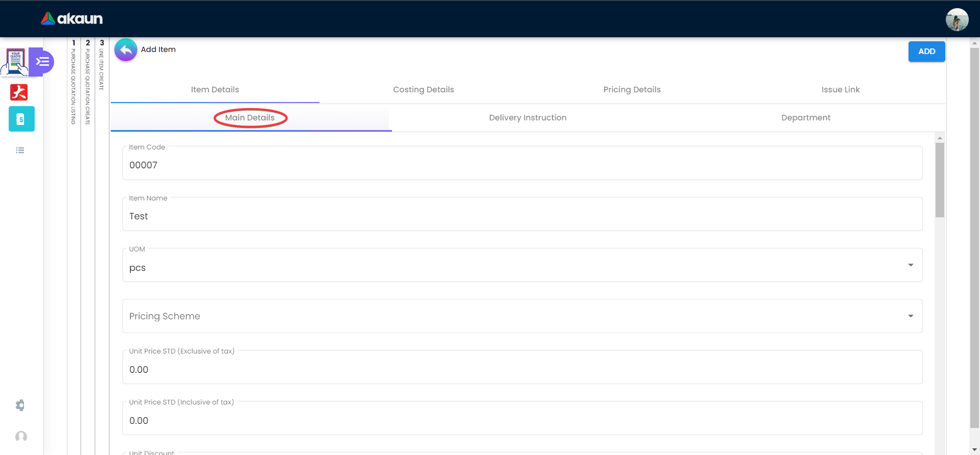Image resolution: width=980 pixels, height=455 pixels.
Task: Click the page scrollbar down arrow
Action: click(x=974, y=450)
